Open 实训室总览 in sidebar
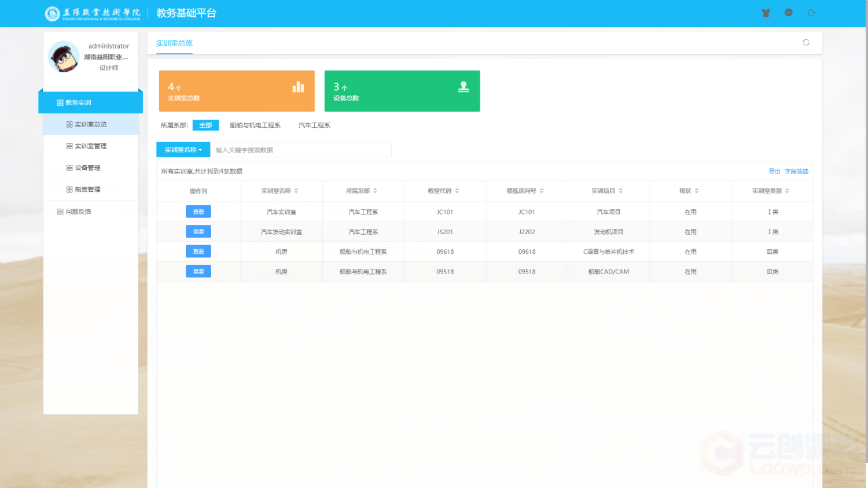This screenshot has width=868, height=488. point(91,124)
